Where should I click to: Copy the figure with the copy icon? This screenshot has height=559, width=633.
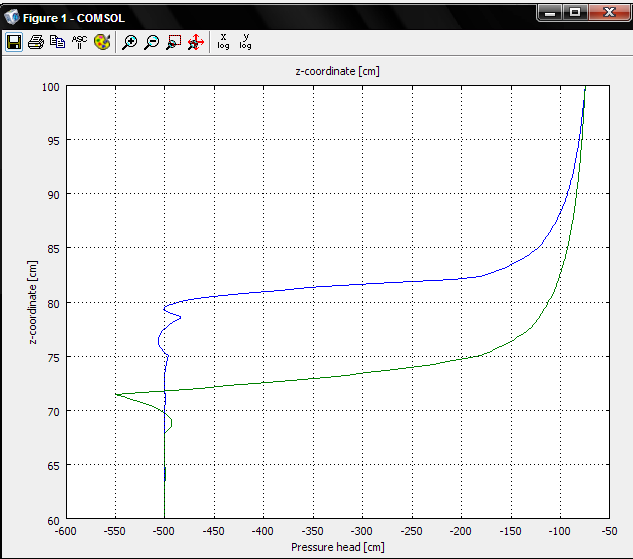click(57, 42)
